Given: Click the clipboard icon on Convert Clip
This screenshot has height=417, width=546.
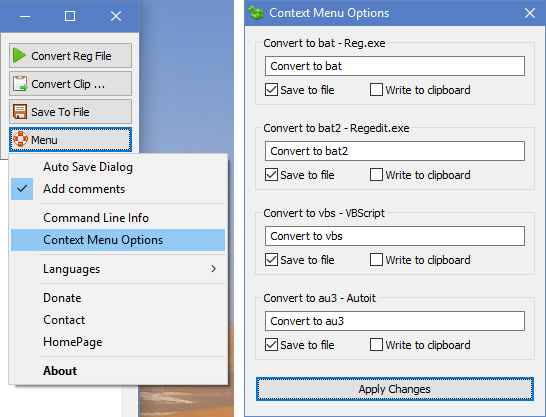Looking at the screenshot, I should [x=20, y=84].
